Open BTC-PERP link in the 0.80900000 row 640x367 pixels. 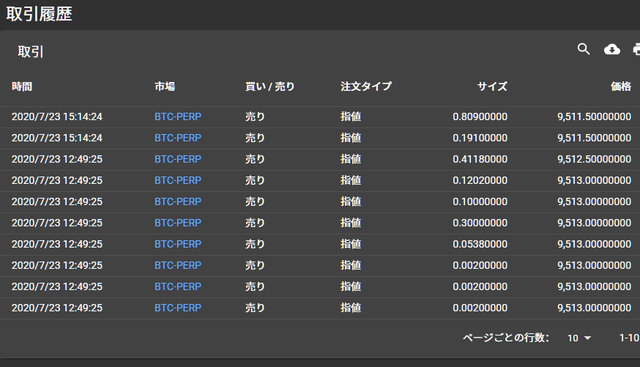pyautogui.click(x=178, y=117)
